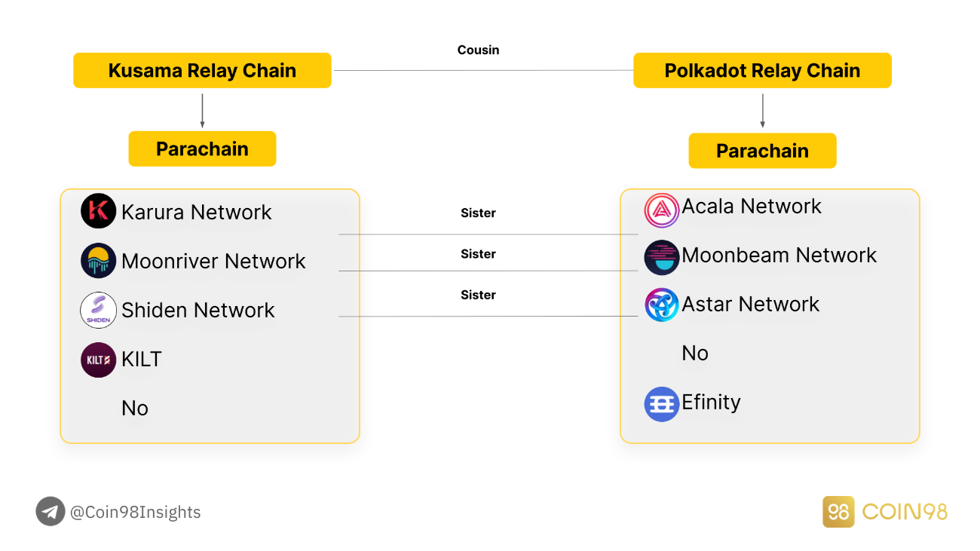Click the Parachain label under Kusama
This screenshot has height=551, width=980.
point(202,149)
